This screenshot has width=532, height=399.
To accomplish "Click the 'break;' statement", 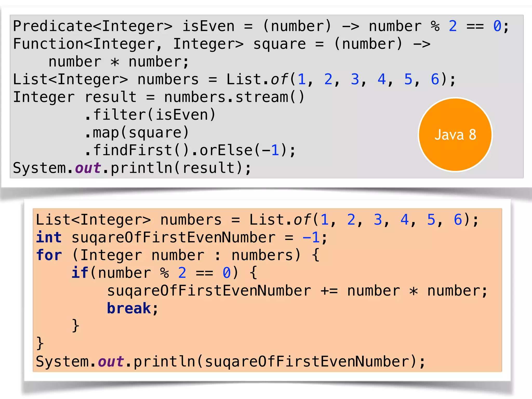I will [x=133, y=309].
